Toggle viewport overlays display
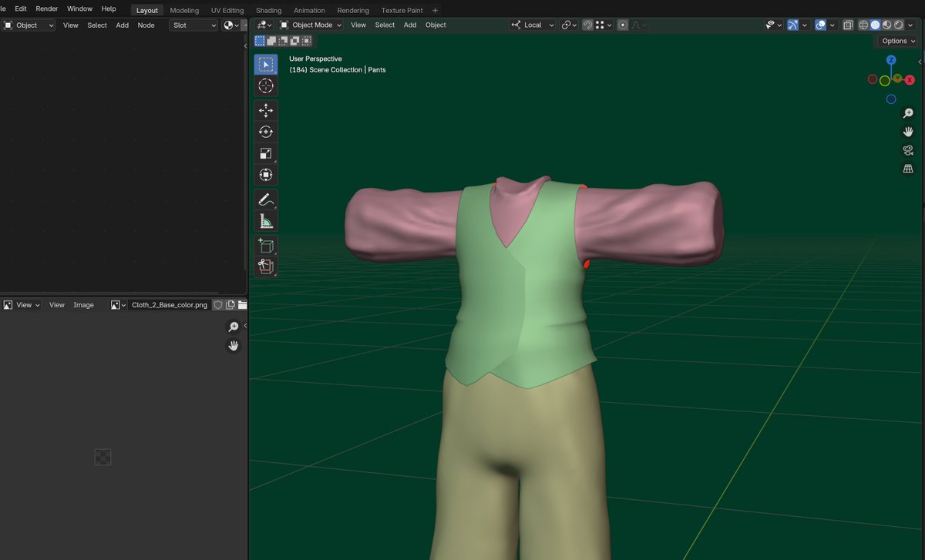This screenshot has width=925, height=560. [821, 25]
